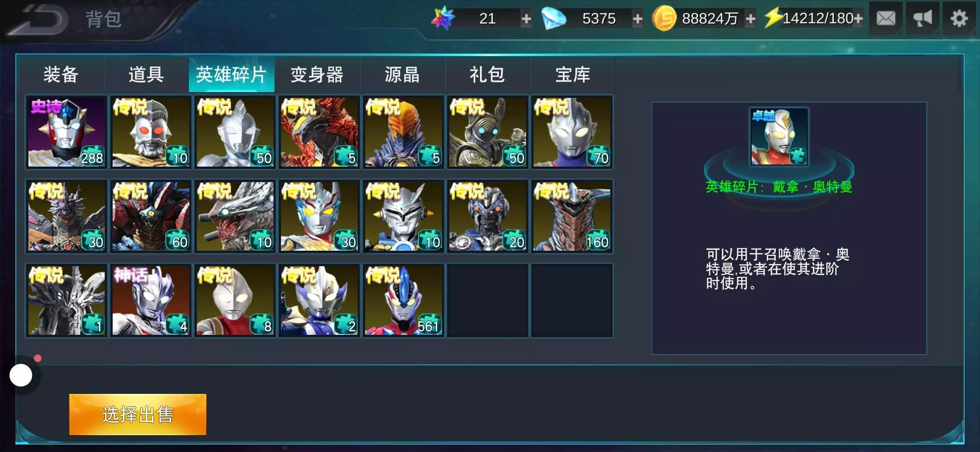The width and height of the screenshot is (980, 452).
Task: Select the legendary fragment showing 70
Action: (572, 132)
